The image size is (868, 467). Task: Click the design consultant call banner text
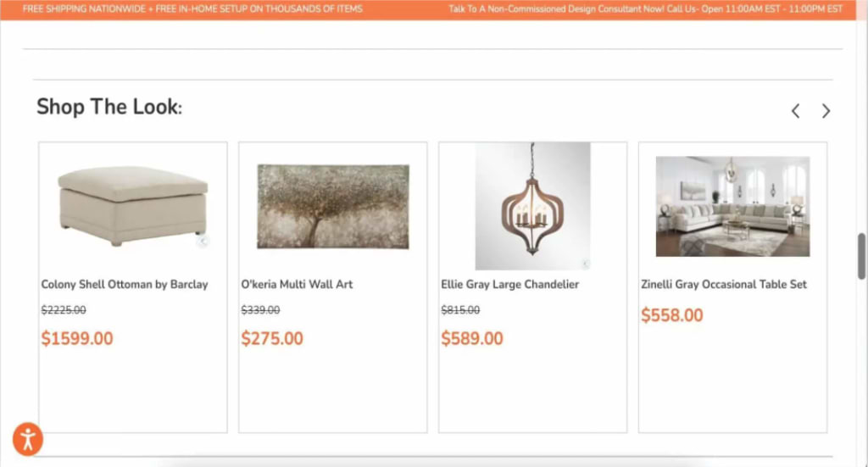pyautogui.click(x=645, y=8)
